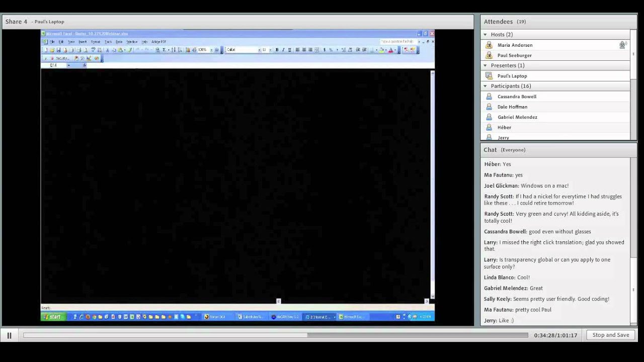The image size is (644, 362).
Task: Click the AutoSum sigma icon
Action: click(x=164, y=50)
